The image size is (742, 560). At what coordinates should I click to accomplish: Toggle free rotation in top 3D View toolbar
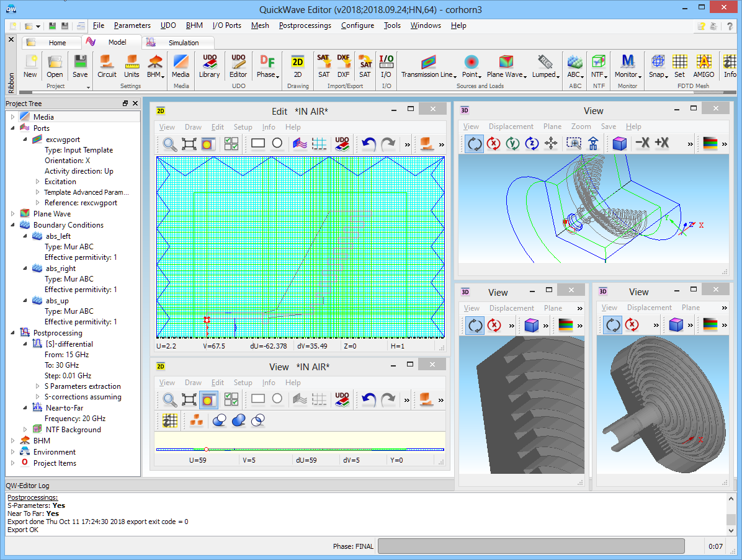[475, 143]
